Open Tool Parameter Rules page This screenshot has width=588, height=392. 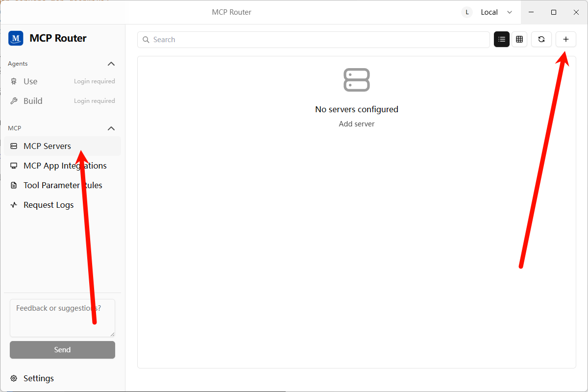pyautogui.click(x=63, y=185)
